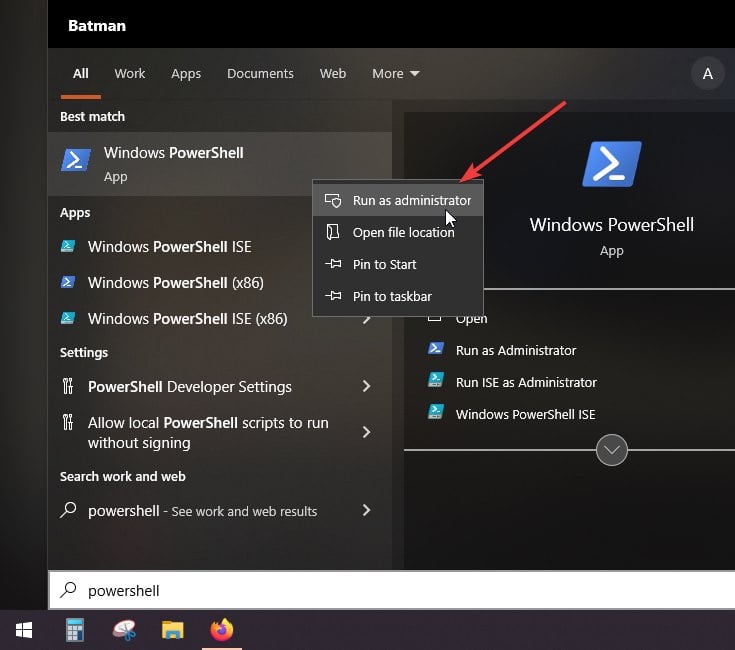Click the shield icon beside Run as administrator
This screenshot has height=650, width=735.
coord(333,201)
